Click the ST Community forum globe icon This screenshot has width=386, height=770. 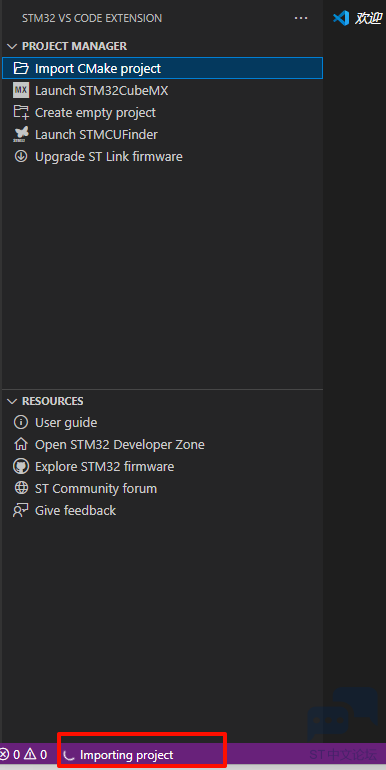(x=21, y=489)
